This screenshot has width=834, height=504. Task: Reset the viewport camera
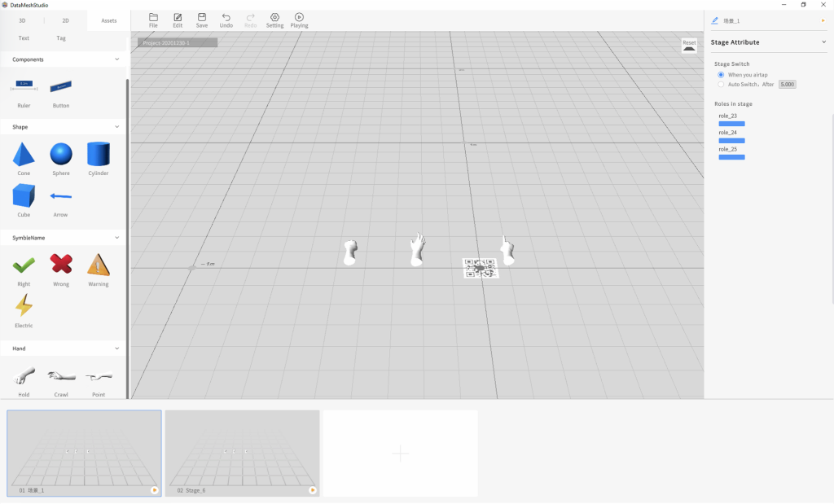pos(689,46)
